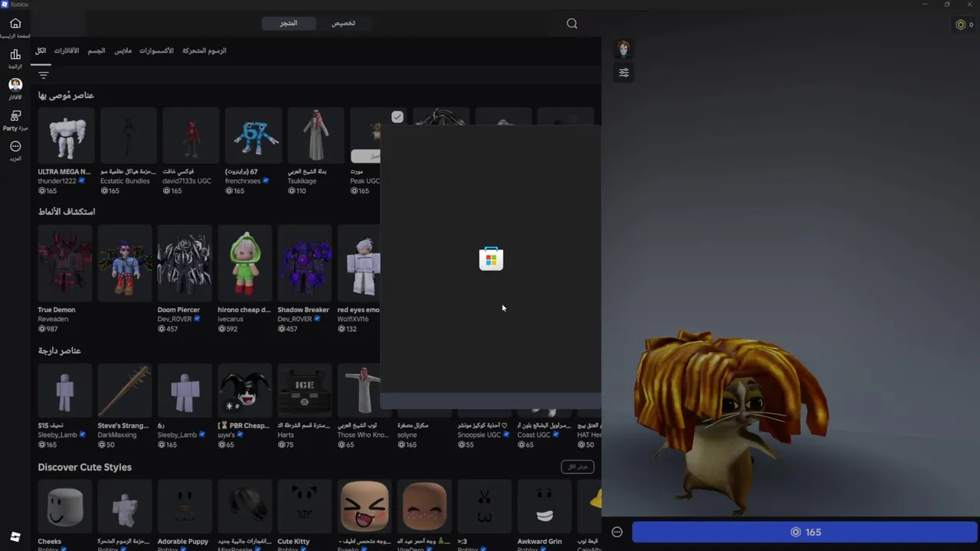Toggle the checkmark on the Peak UGC item
The height and width of the screenshot is (551, 980).
(397, 117)
